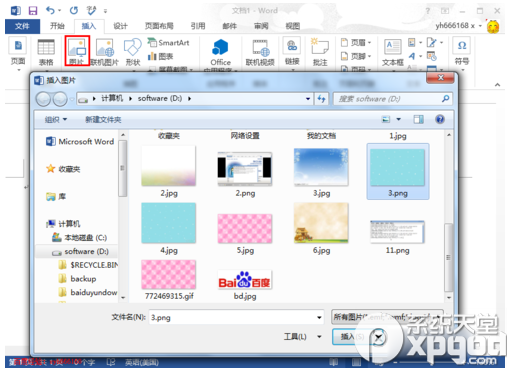Open the user account yh666168 dropdown
This screenshot has width=507, height=368.
[x=459, y=26]
